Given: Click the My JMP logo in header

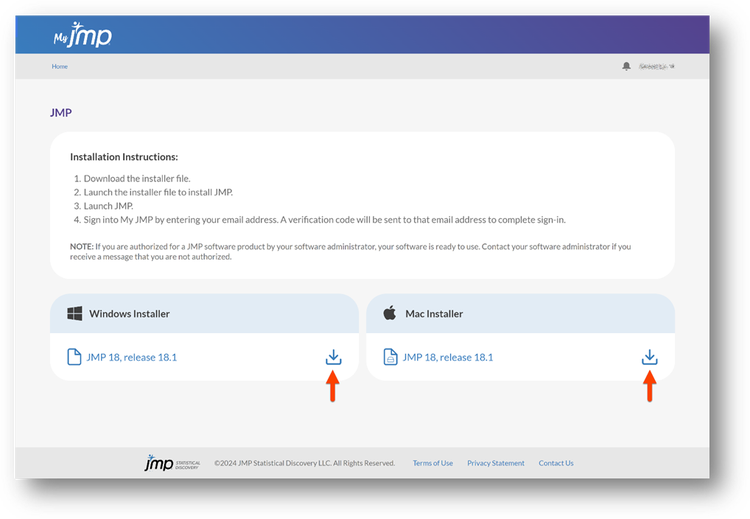Looking at the screenshot, I should 82,35.
